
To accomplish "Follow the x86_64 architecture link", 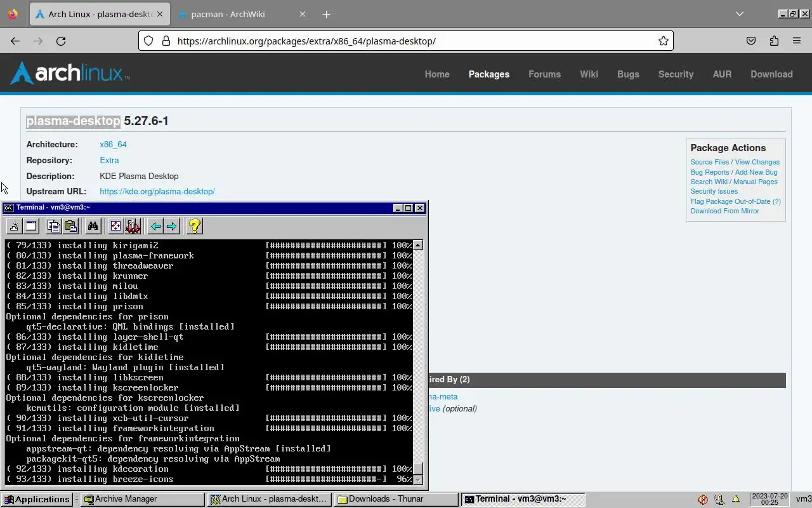I will [113, 145].
